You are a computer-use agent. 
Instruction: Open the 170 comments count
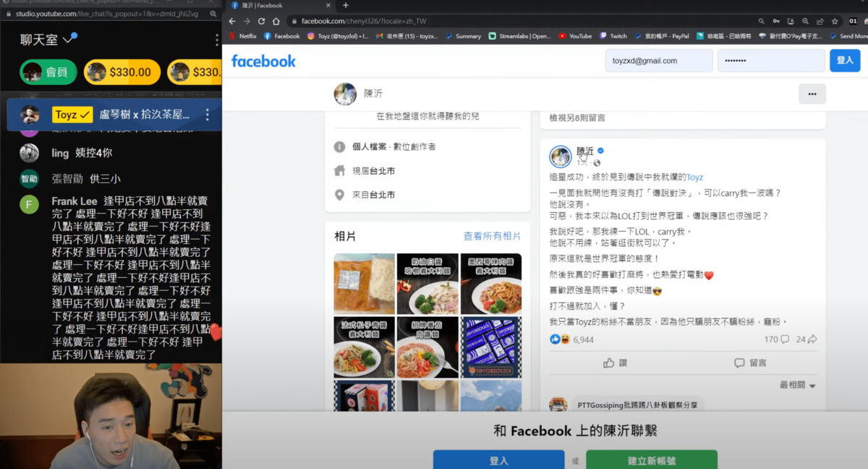pyautogui.click(x=776, y=339)
